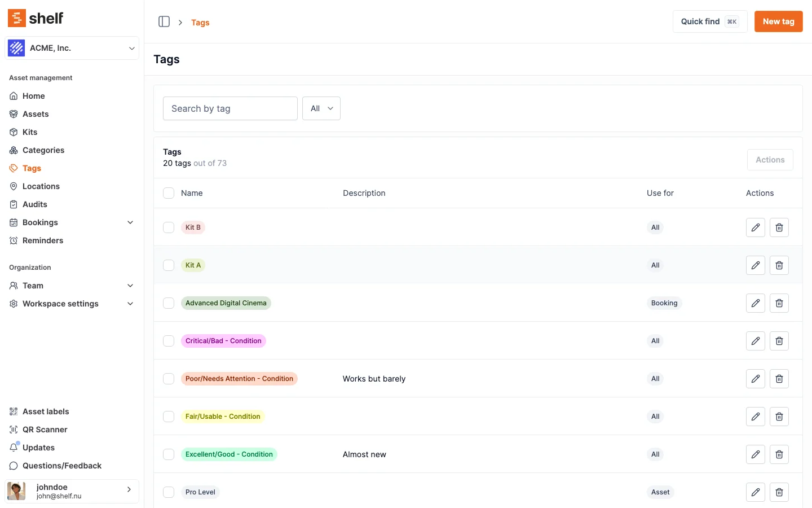Image resolution: width=812 pixels, height=508 pixels.
Task: Click trash icon for Critical/Bad - Condition
Action: (x=779, y=341)
